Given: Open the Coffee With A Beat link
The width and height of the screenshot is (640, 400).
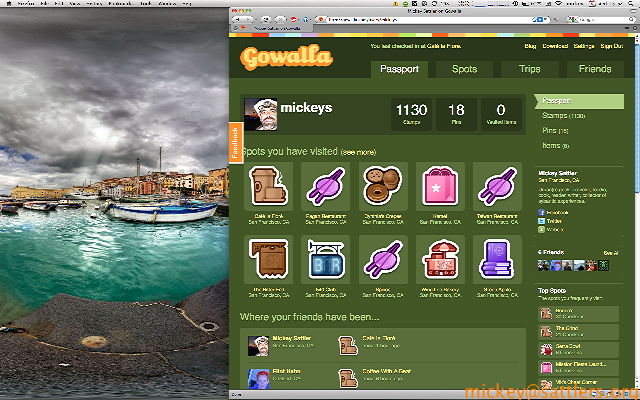Looking at the screenshot, I should pos(387,371).
